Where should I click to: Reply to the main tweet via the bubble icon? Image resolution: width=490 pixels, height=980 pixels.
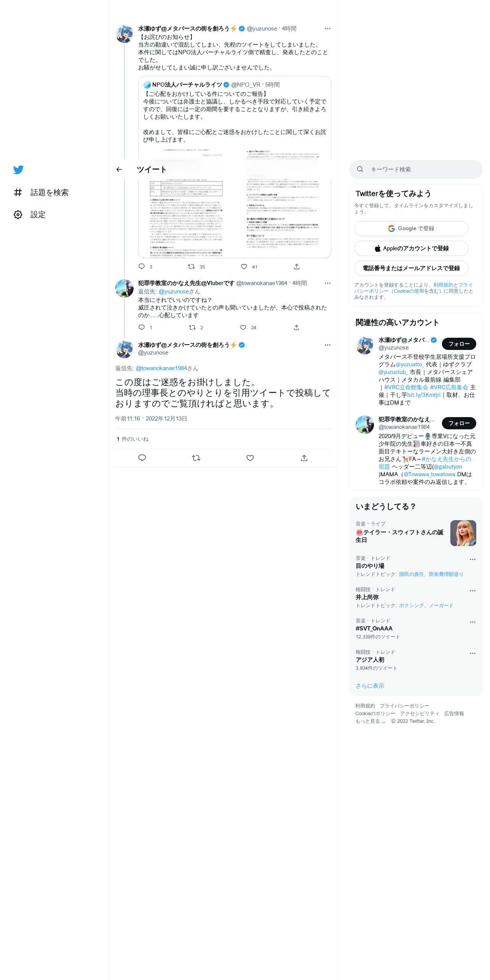(142, 458)
